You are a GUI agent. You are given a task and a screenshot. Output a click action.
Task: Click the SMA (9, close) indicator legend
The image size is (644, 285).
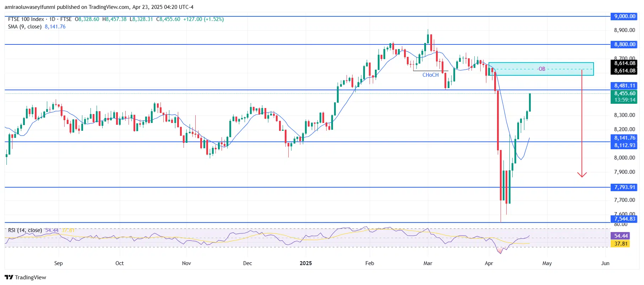(x=25, y=27)
